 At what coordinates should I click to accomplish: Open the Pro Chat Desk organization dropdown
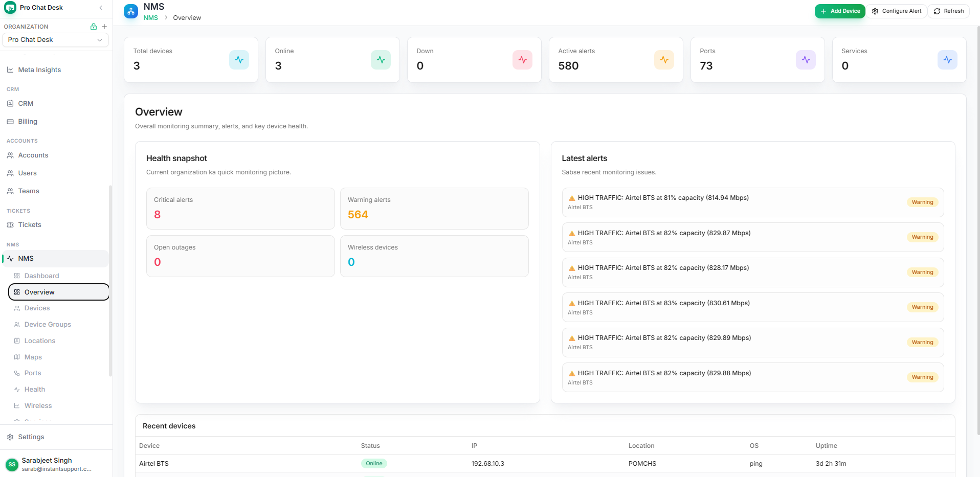coord(55,40)
